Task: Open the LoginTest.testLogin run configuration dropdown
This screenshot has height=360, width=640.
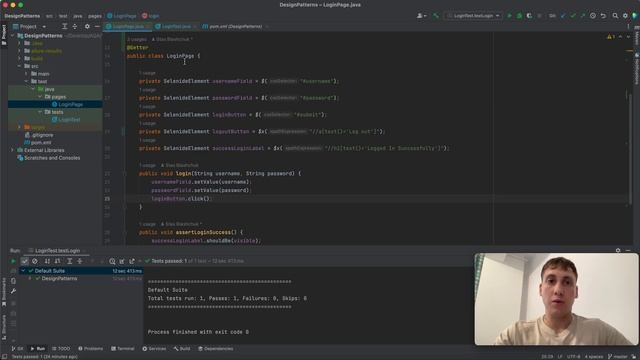Action: (x=473, y=16)
